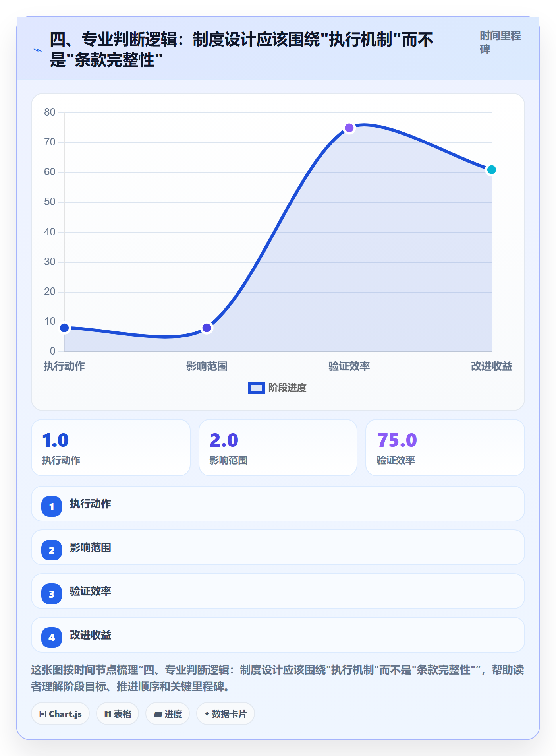Click the number 1 badge for 执行动作
556x756 pixels.
pos(52,506)
